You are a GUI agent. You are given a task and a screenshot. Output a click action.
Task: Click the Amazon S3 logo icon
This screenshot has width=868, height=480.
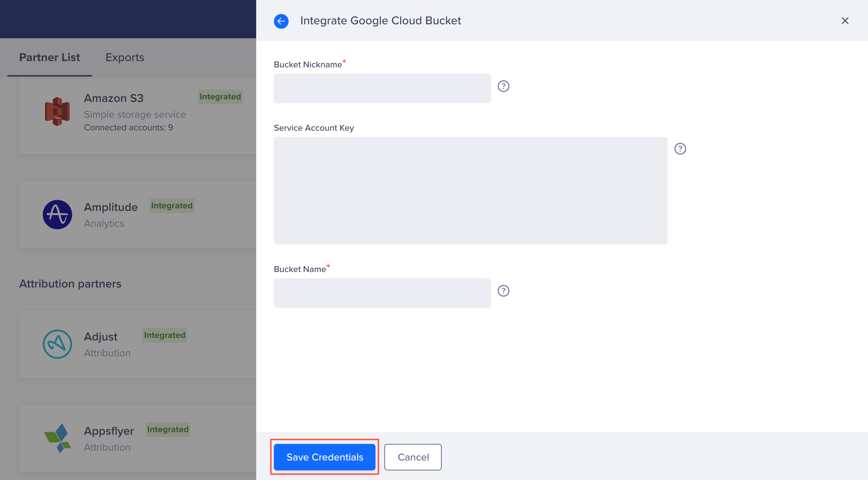(x=57, y=111)
